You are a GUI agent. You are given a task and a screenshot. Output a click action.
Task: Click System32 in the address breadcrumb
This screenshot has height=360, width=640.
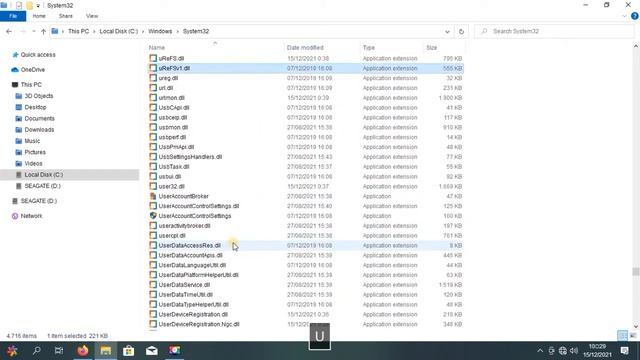coord(196,31)
